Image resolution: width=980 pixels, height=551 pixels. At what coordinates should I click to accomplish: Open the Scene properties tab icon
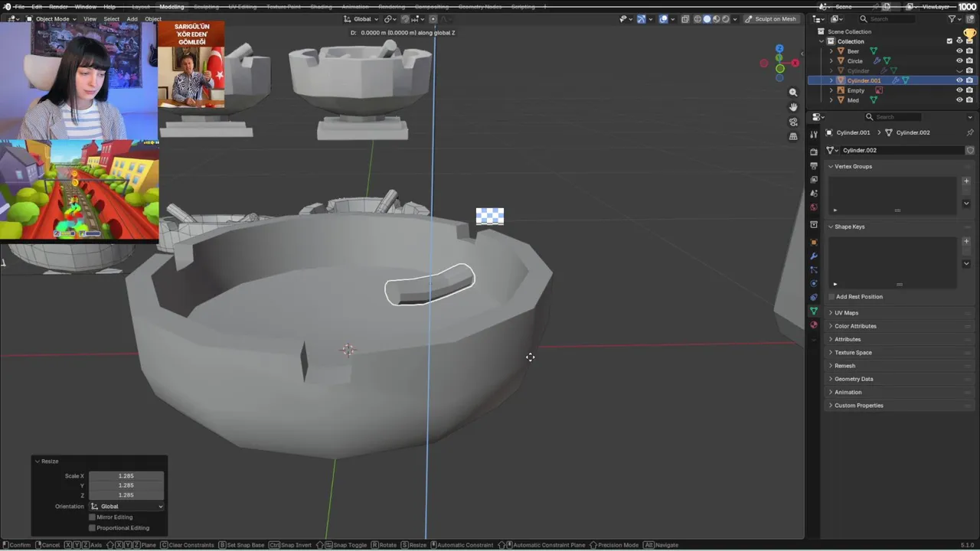point(814,193)
